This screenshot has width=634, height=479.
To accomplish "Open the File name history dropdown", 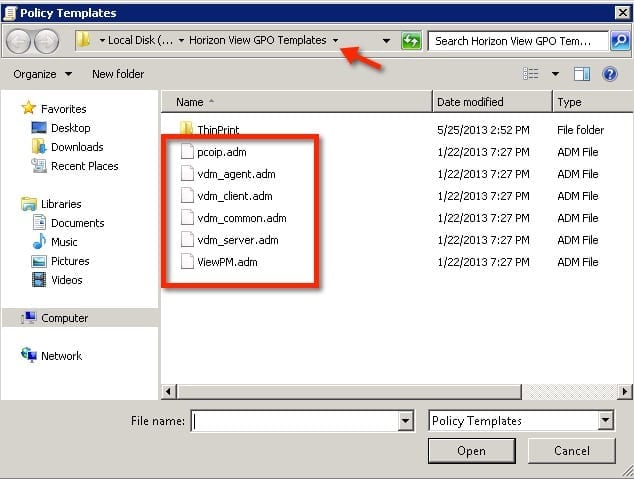I will [405, 421].
